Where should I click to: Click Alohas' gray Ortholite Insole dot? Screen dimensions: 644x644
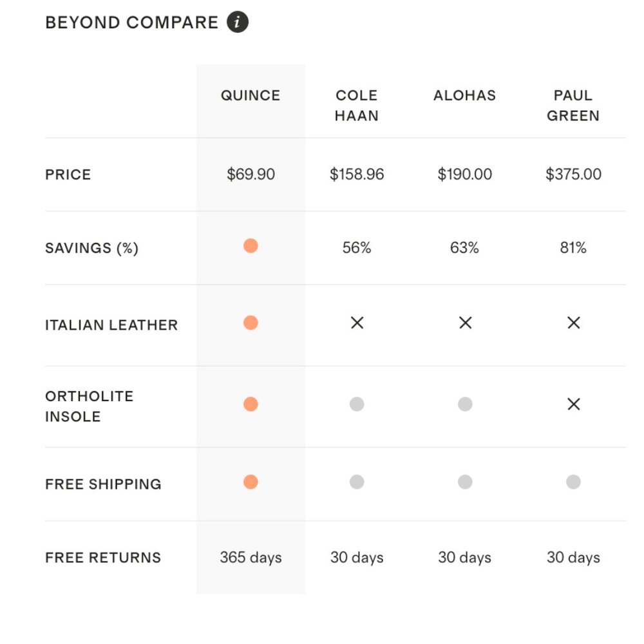point(465,404)
